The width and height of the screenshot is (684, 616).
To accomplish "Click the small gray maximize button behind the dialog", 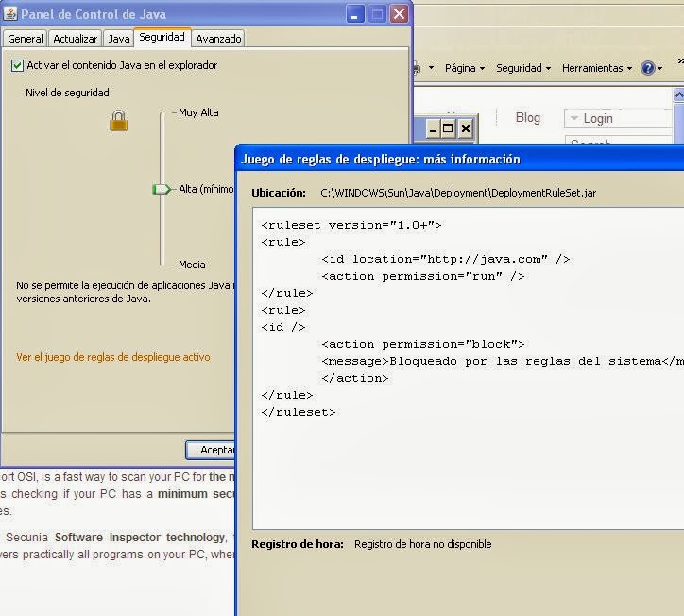I will pos(448,128).
